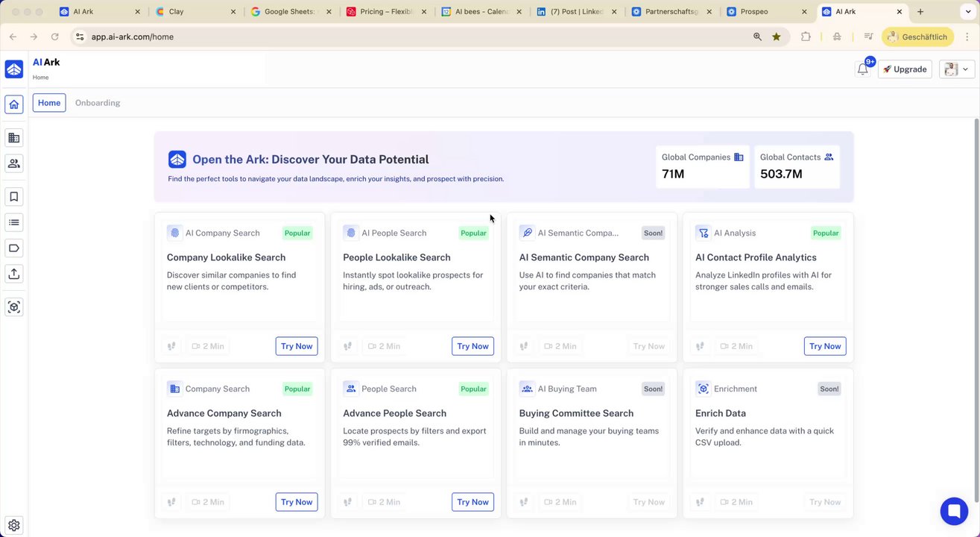
Task: Click the Upgrade button
Action: point(905,69)
